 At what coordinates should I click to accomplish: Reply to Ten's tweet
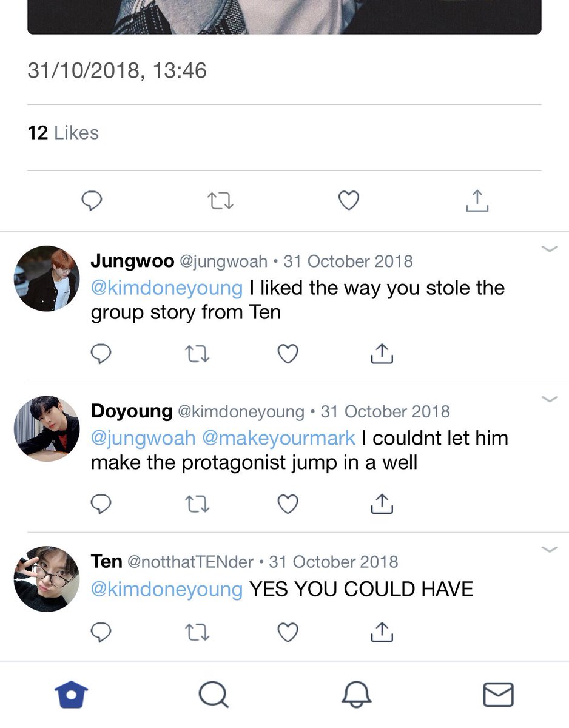click(x=101, y=633)
